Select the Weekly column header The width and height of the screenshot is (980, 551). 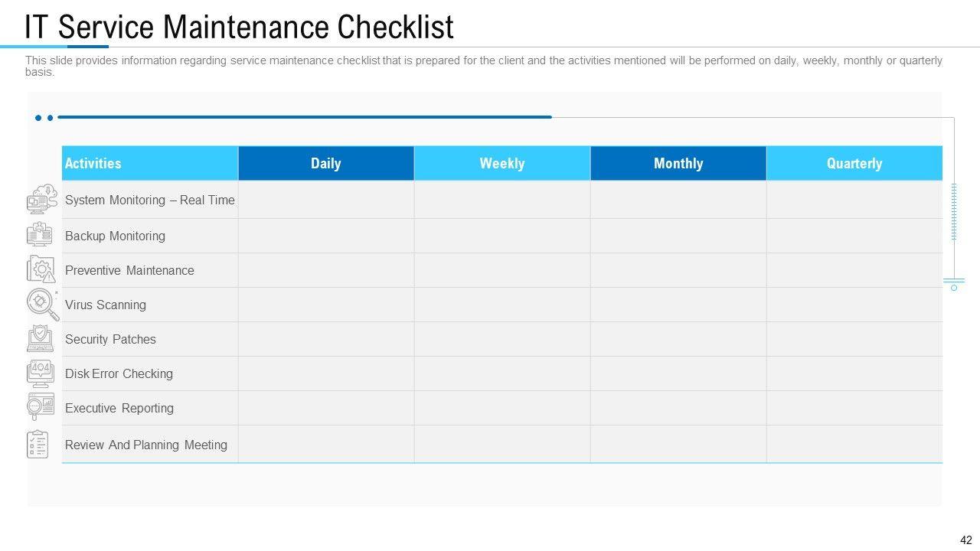point(501,163)
